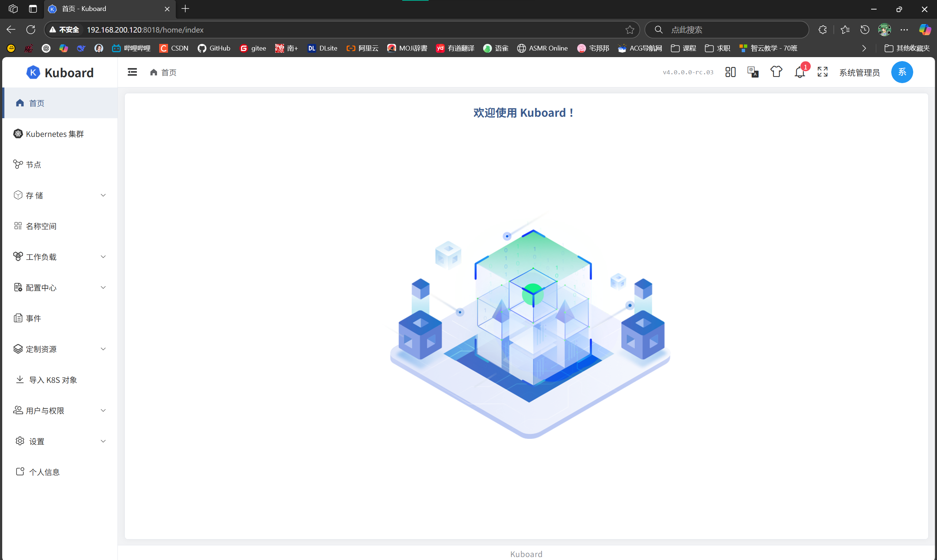Click the 不安全 site security warning
Viewport: 937px width, 560px height.
(x=64, y=29)
